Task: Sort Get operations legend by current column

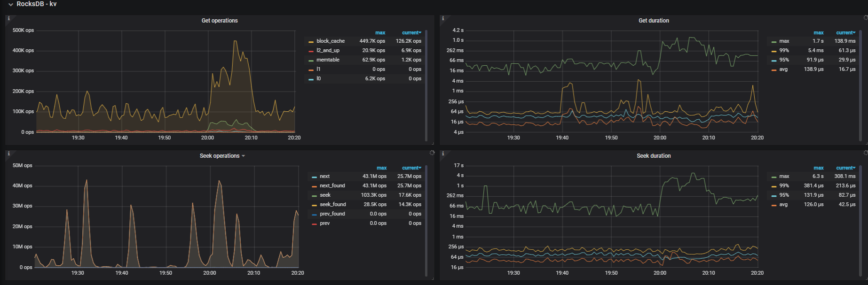Action: [411, 33]
